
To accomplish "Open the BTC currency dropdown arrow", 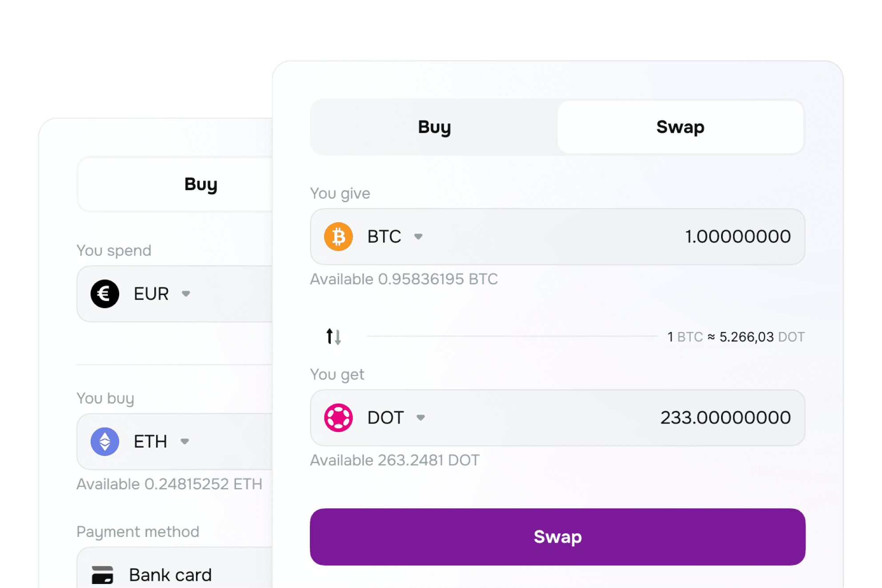I will [418, 236].
